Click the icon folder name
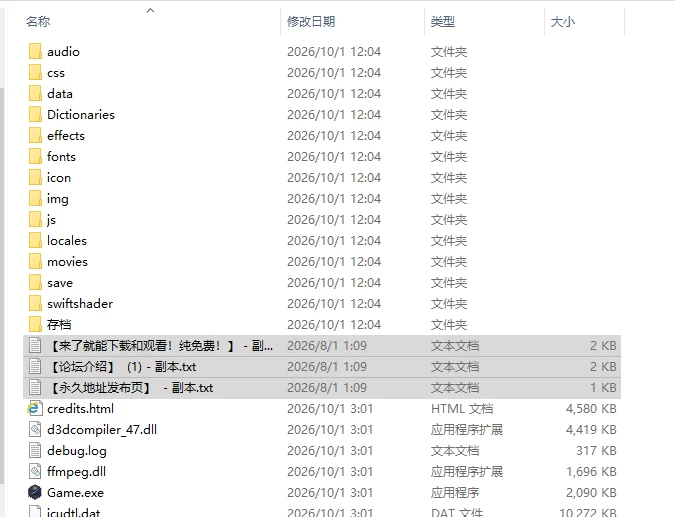Screen dimensions: 675x517 coord(59,178)
